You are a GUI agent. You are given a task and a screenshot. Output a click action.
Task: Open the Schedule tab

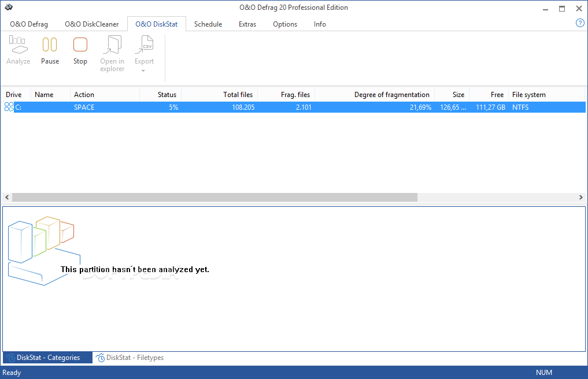point(208,24)
